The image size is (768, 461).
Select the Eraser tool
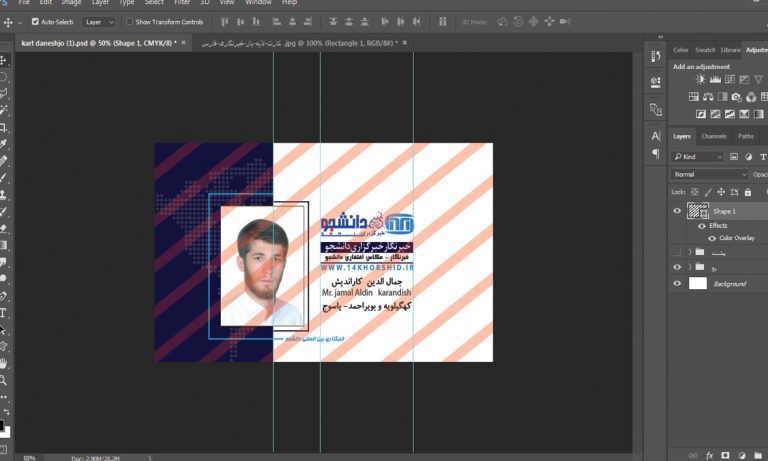pyautogui.click(x=3, y=228)
